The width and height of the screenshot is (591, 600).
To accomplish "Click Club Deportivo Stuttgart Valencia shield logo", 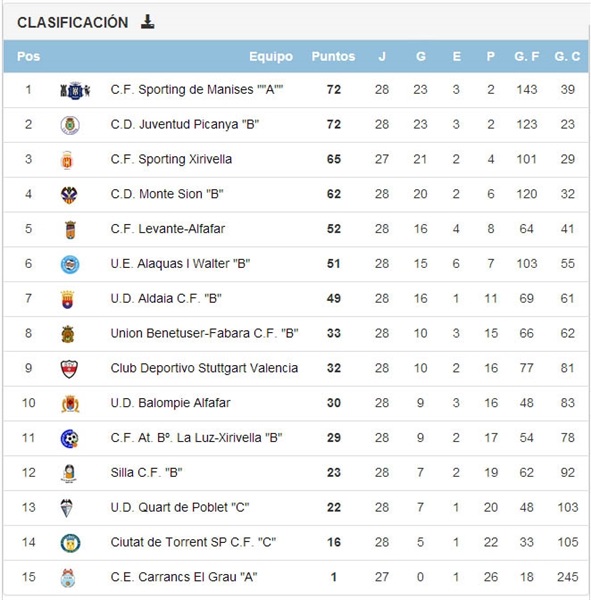I will [x=69, y=369].
